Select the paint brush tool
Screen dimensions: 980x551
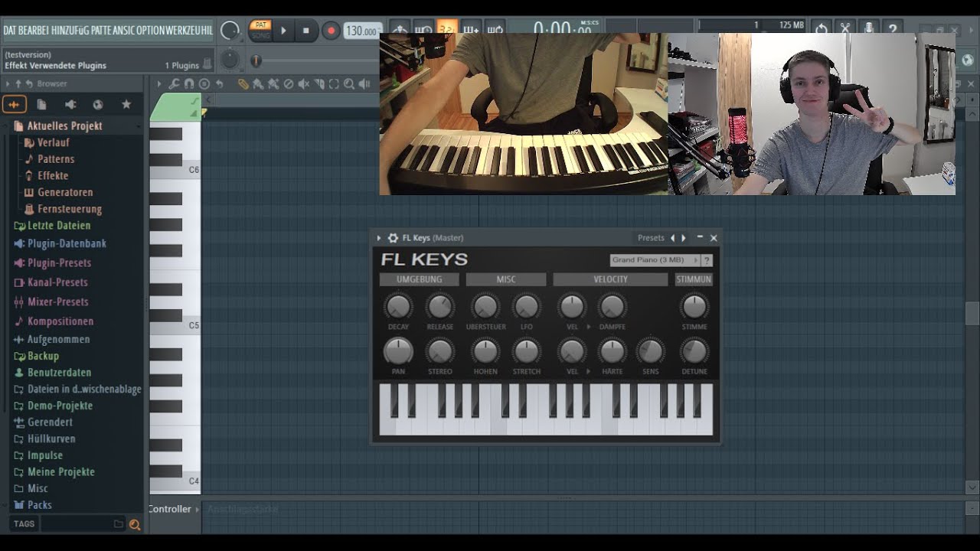click(x=258, y=84)
